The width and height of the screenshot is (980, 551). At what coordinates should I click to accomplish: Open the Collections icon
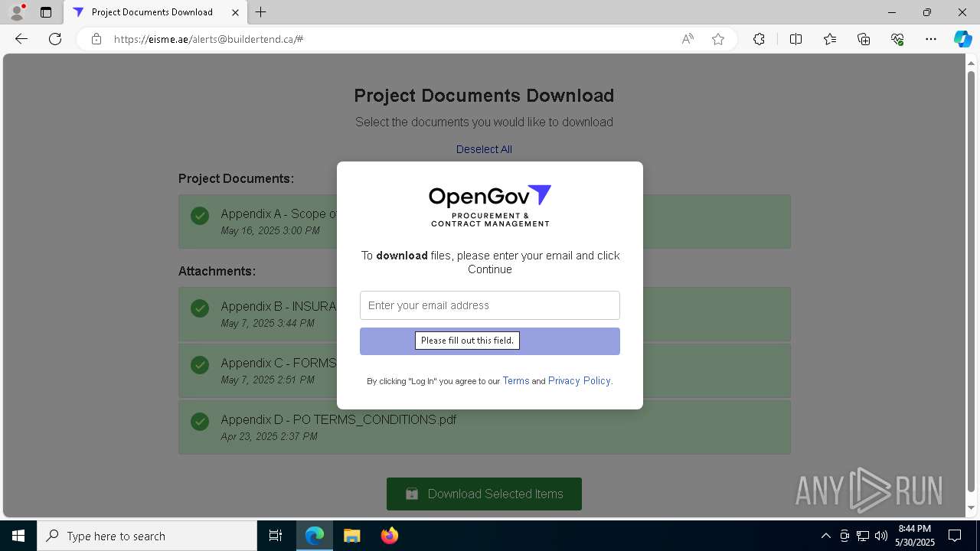[x=864, y=39]
